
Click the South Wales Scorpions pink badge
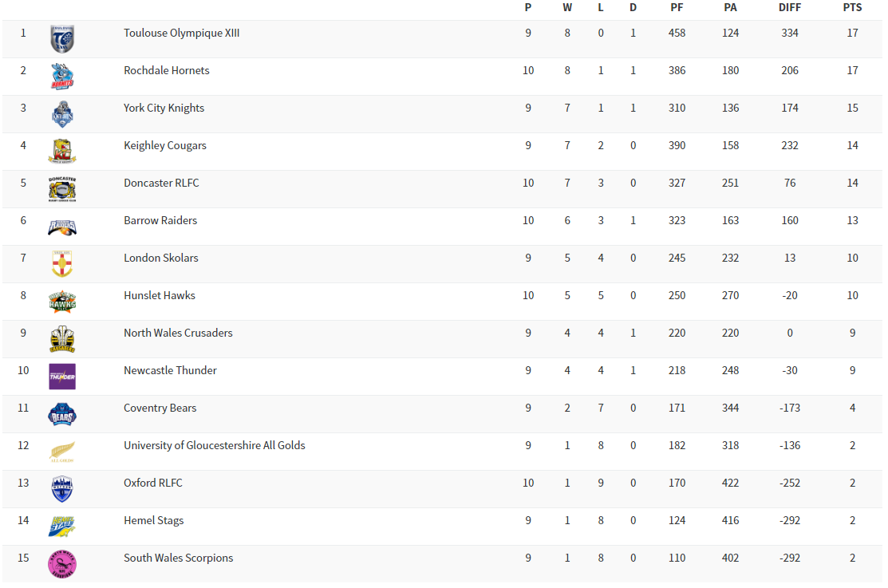[x=61, y=563]
